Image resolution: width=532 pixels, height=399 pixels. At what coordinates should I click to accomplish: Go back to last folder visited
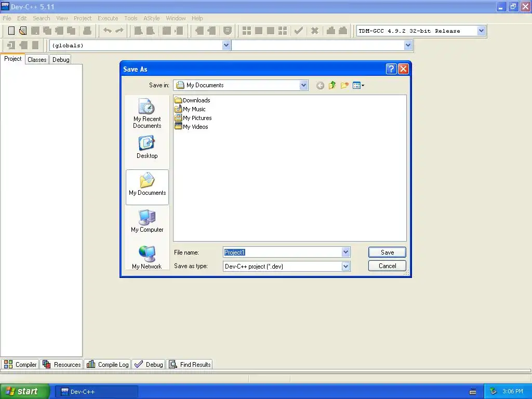(320, 86)
